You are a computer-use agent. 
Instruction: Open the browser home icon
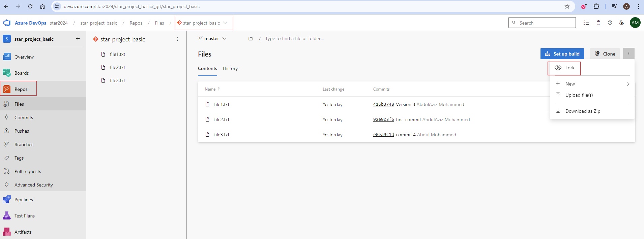[x=42, y=6]
